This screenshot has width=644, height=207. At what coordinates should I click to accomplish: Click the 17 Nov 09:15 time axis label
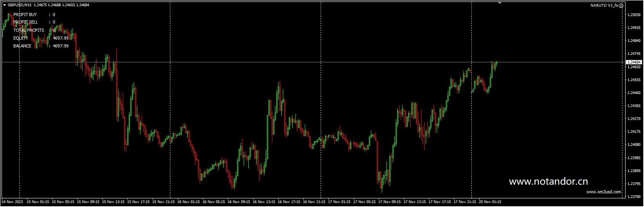(390, 202)
